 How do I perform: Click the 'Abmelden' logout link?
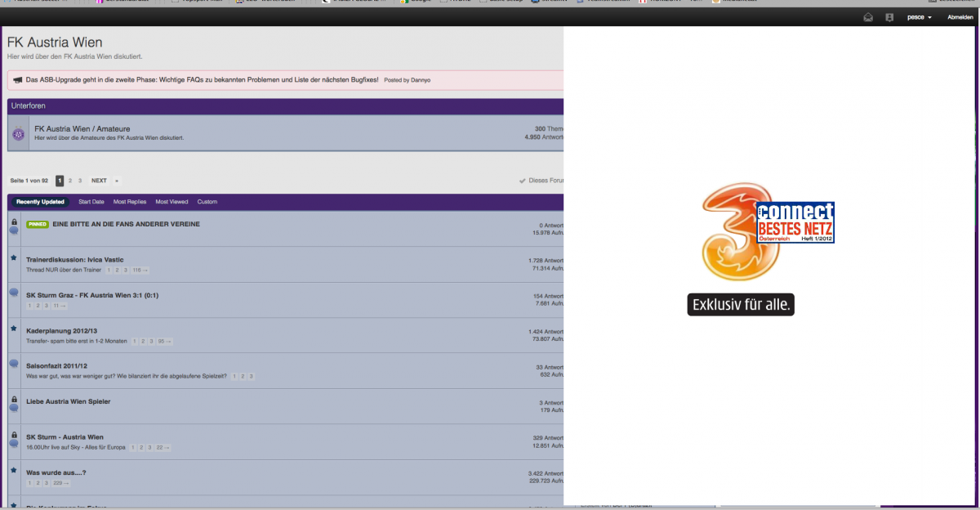click(960, 17)
